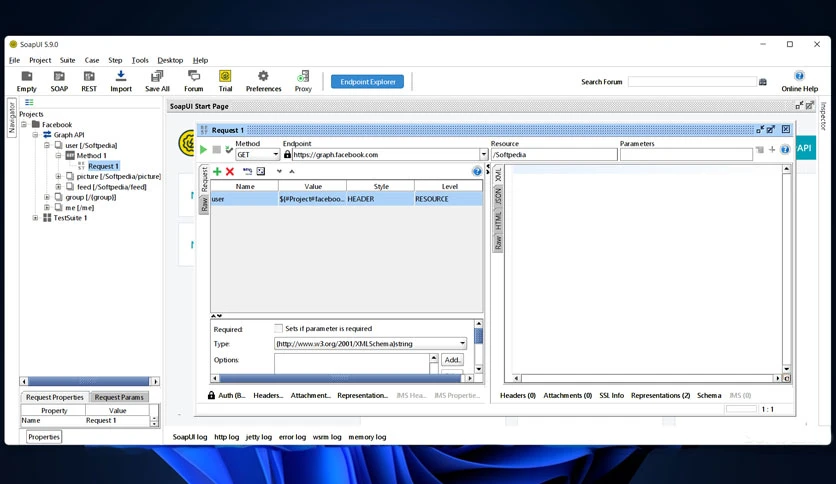The height and width of the screenshot is (484, 836).
Task: Open the Help menu
Action: tap(200, 60)
